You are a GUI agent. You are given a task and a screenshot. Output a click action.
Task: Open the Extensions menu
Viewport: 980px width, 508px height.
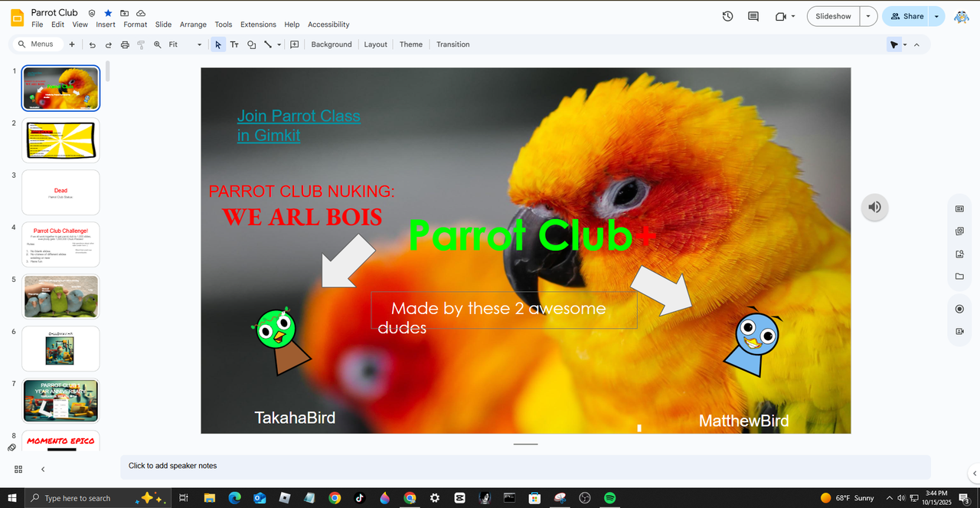click(258, 25)
